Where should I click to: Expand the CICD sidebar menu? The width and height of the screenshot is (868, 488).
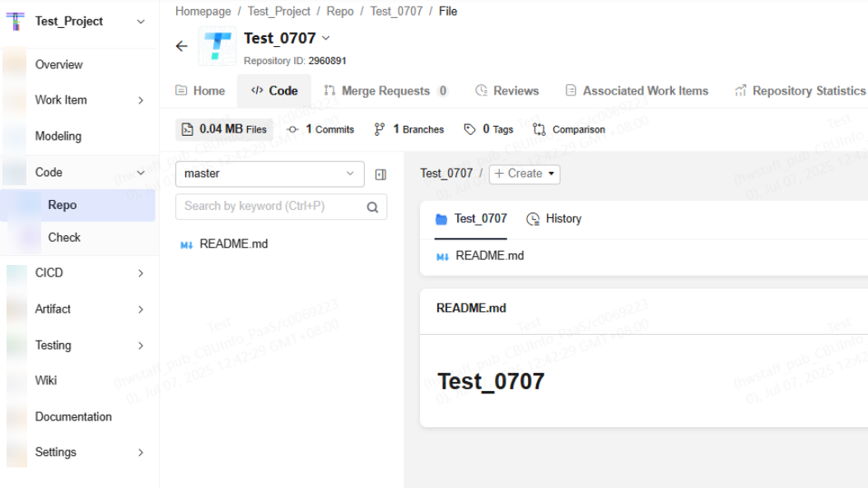click(141, 273)
